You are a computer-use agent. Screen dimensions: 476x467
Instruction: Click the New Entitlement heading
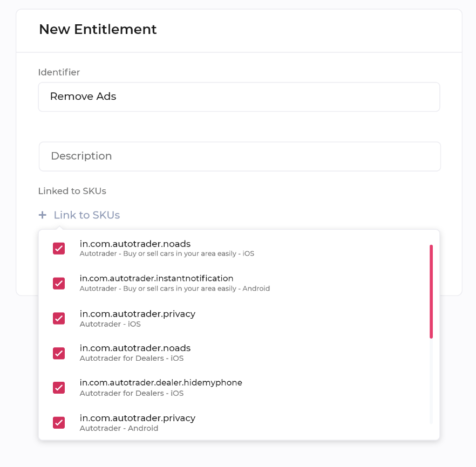(98, 29)
